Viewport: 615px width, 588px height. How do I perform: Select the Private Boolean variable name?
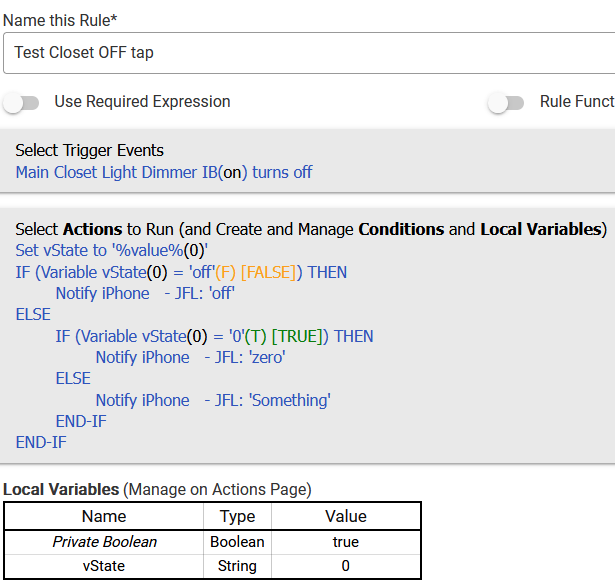point(104,542)
